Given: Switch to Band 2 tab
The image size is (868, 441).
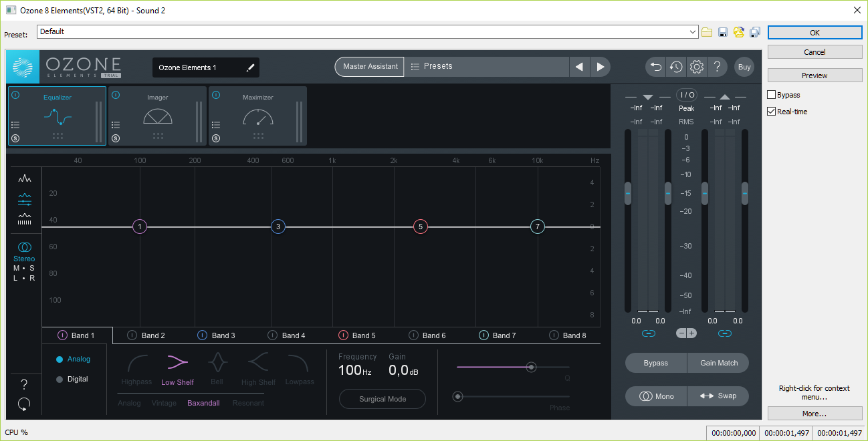Looking at the screenshot, I should point(146,335).
